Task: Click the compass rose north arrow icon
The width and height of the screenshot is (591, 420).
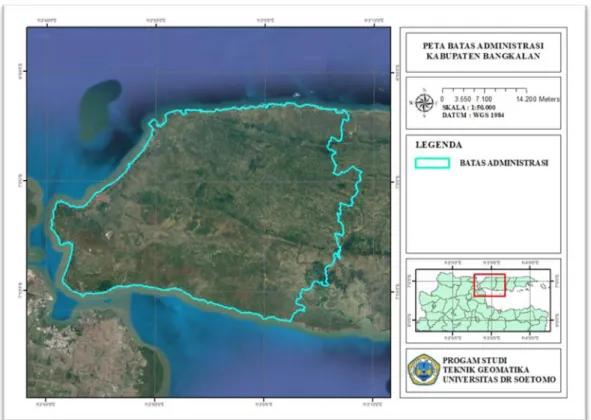Action: point(424,103)
